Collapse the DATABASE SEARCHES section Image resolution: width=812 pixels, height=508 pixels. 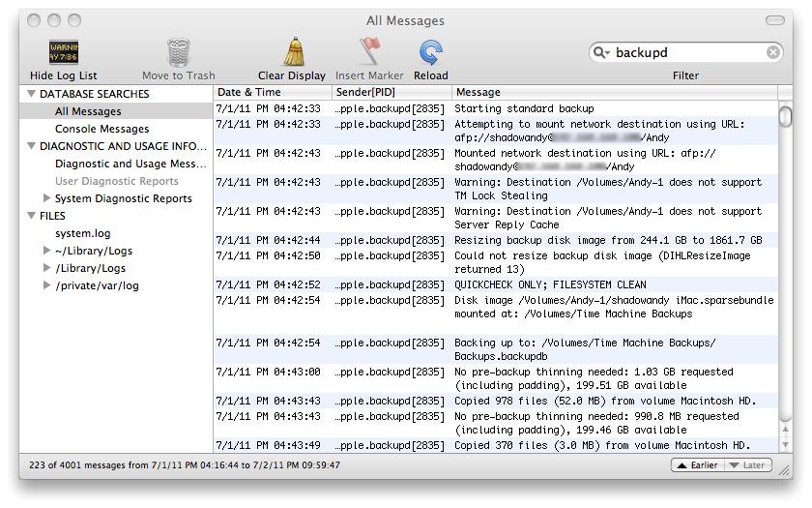[x=31, y=95]
